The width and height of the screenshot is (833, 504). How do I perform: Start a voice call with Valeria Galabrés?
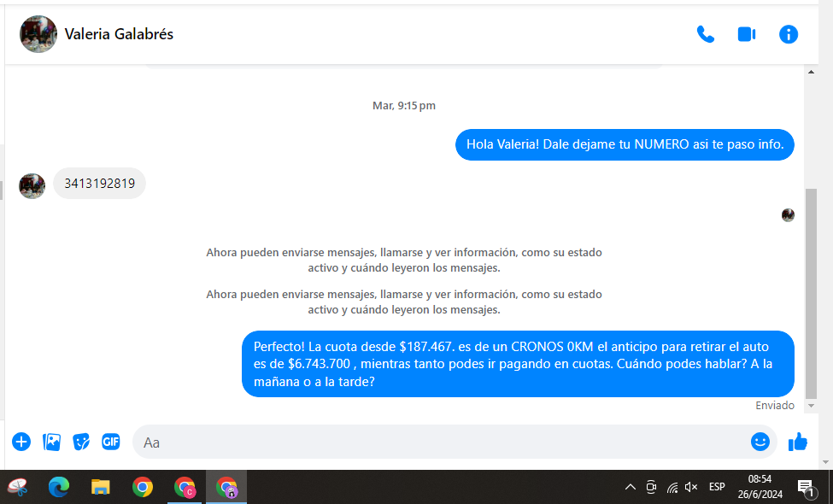705,34
